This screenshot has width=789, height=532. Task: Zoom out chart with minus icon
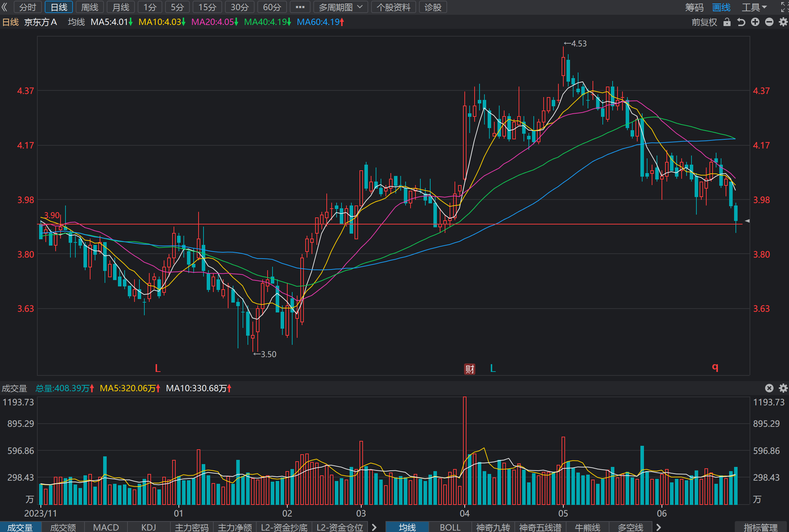click(x=769, y=22)
